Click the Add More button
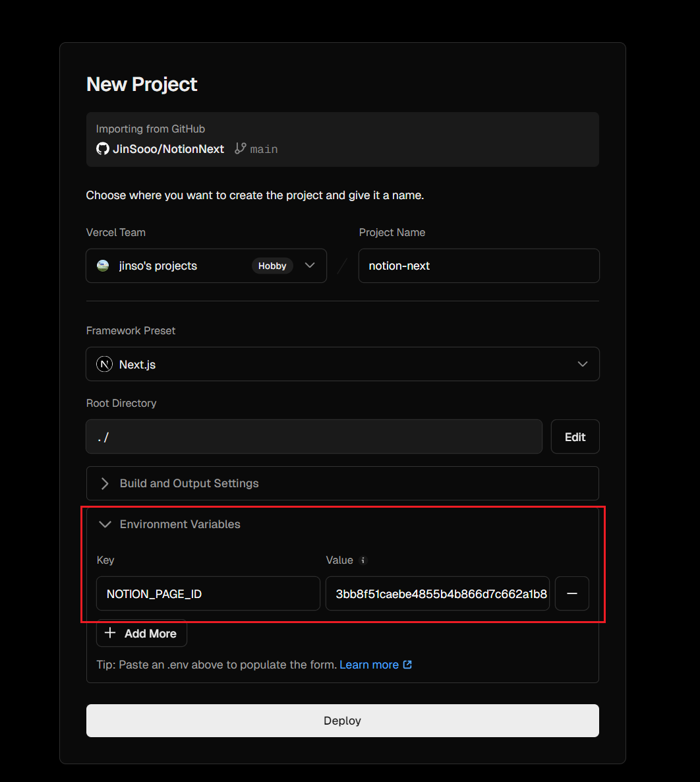 [142, 633]
